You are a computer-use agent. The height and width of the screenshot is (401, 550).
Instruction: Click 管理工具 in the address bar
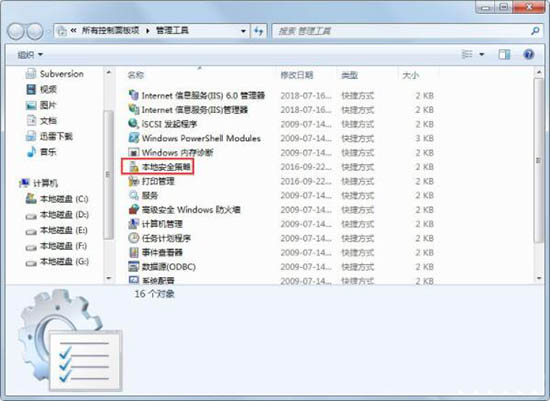point(172,31)
